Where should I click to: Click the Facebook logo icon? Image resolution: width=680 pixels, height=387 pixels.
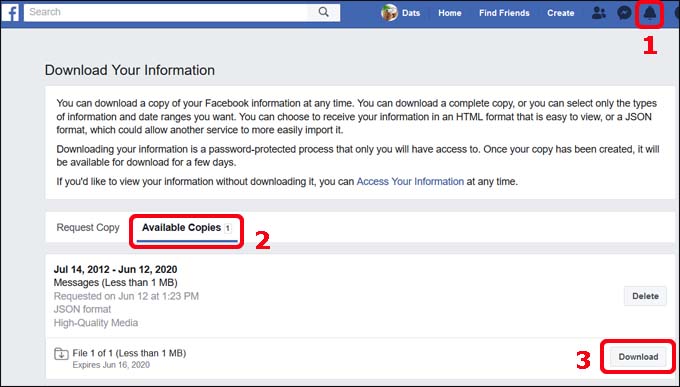10,13
